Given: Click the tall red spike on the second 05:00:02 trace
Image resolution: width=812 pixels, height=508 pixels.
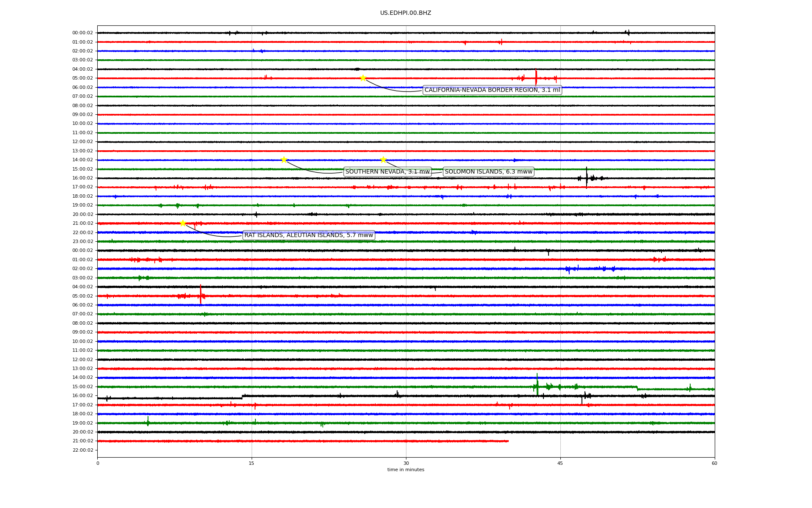Looking at the screenshot, I should click(x=200, y=294).
